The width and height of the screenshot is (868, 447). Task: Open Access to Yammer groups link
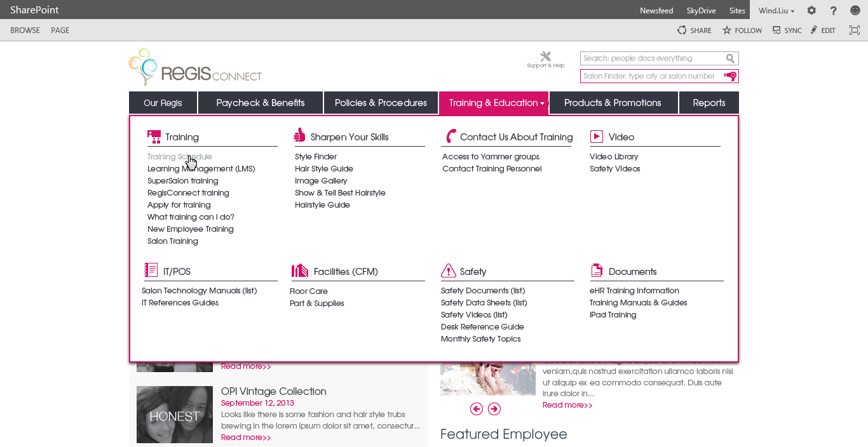(x=491, y=157)
